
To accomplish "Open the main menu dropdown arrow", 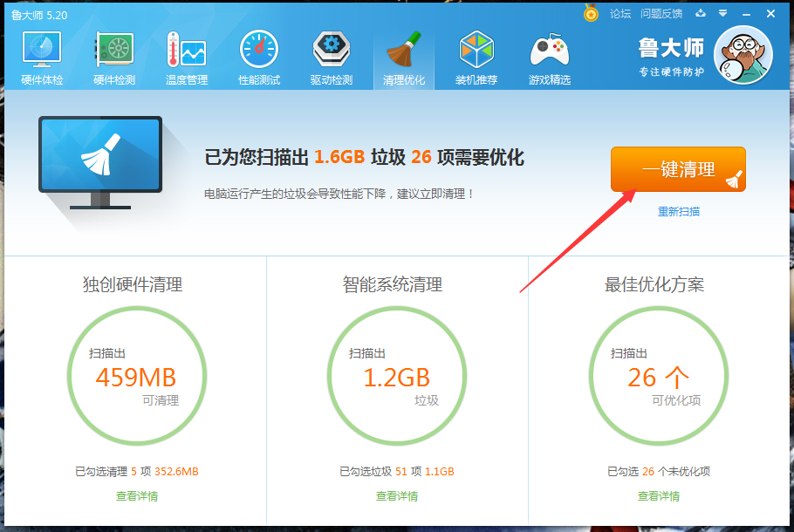I will pos(722,14).
